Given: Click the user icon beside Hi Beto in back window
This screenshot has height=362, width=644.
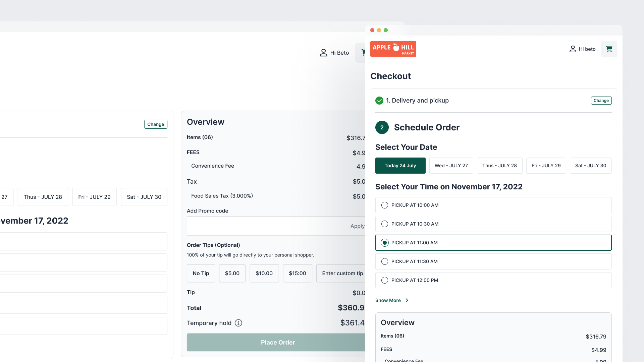Looking at the screenshot, I should tap(323, 53).
